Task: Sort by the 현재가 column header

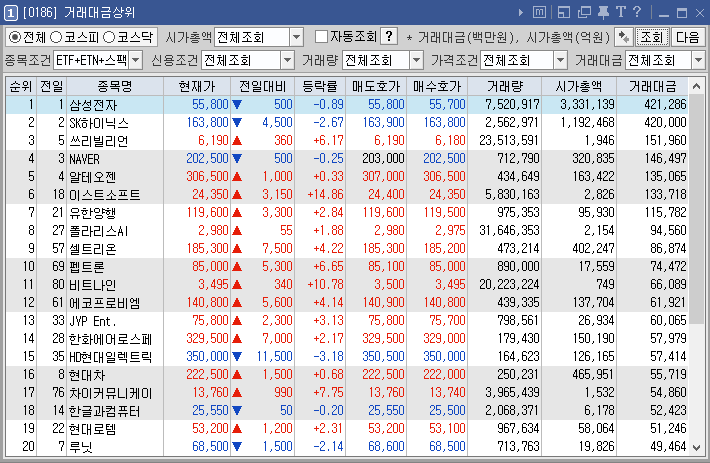Action: pos(197,86)
